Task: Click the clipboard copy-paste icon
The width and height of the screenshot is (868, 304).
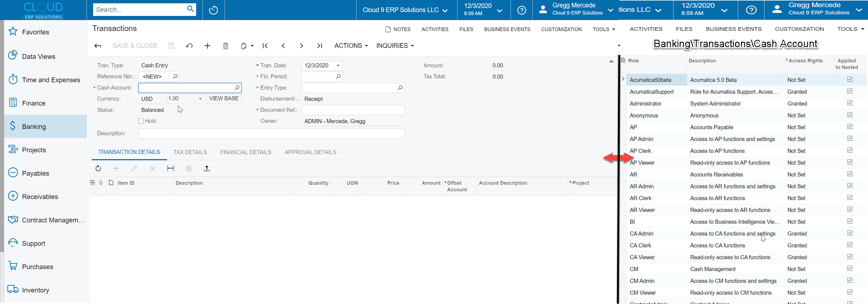Action: [244, 46]
